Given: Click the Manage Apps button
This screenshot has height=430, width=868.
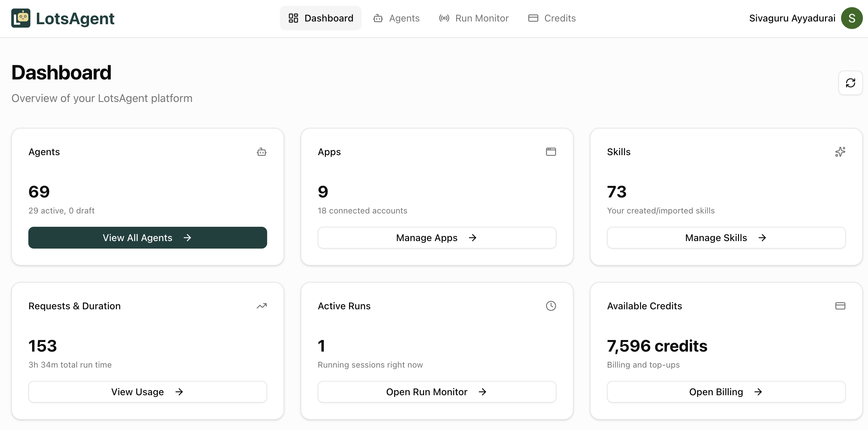Looking at the screenshot, I should click(x=437, y=238).
